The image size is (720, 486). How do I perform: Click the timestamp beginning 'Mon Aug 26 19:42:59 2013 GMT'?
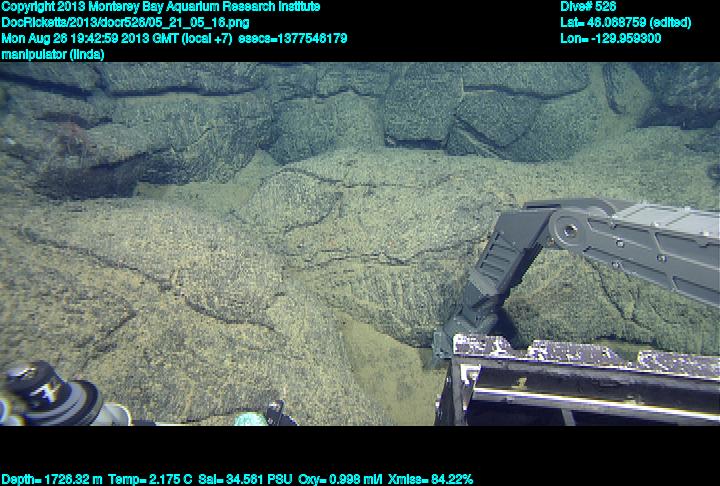coord(117,39)
